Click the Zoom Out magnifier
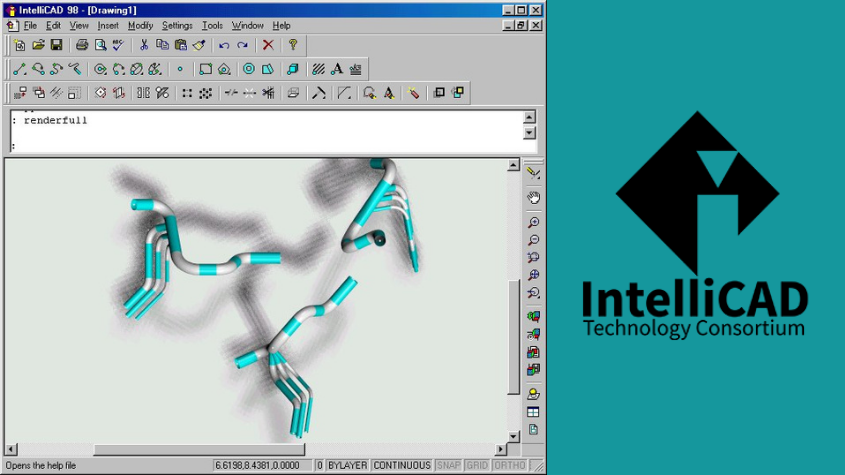 [534, 240]
